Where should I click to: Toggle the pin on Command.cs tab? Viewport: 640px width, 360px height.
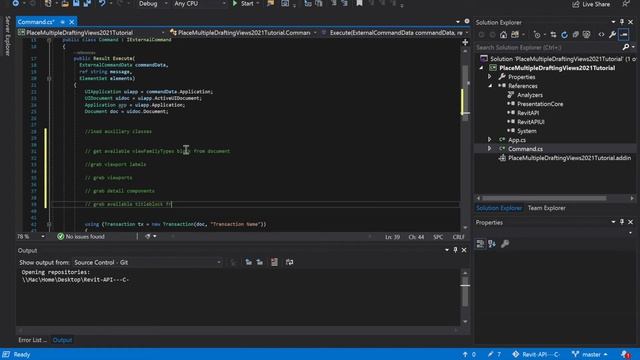click(x=62, y=22)
